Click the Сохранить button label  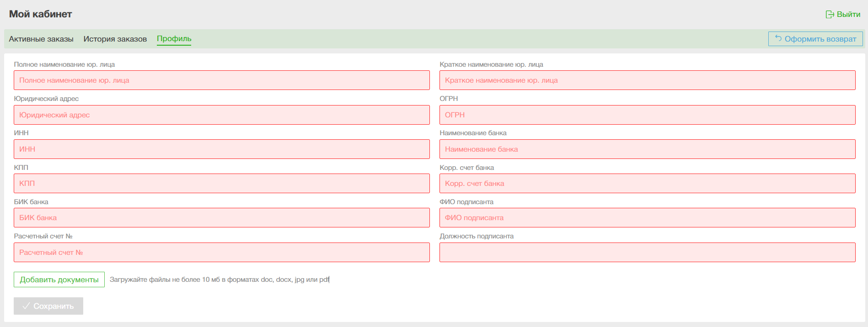pos(54,306)
